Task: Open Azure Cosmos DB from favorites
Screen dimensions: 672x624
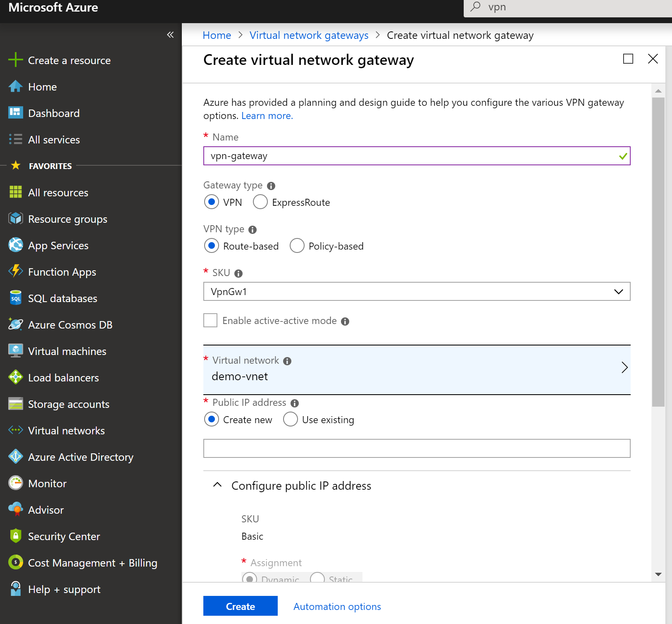Action: tap(70, 324)
